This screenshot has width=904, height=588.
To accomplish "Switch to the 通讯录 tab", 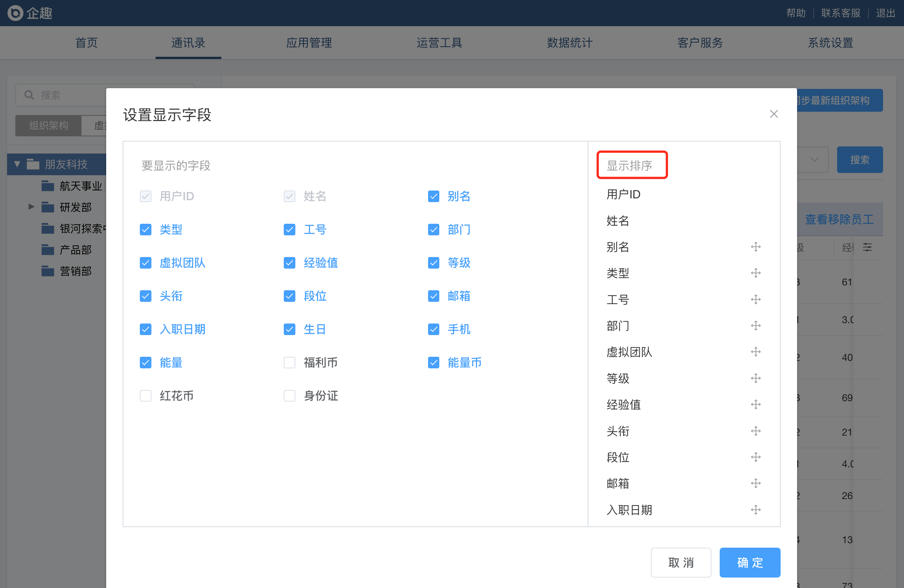I will point(188,43).
